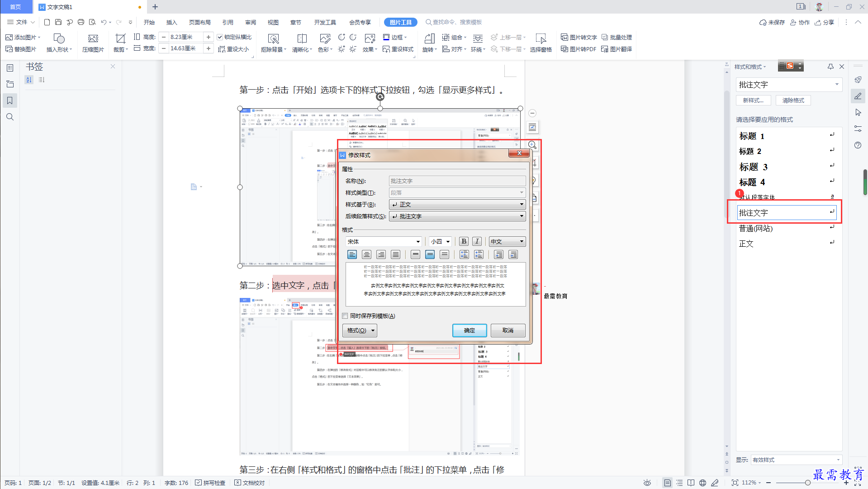Screen dimensions: 868x489
Task: Switch to outline view mode in status bar
Action: pyautogui.click(x=679, y=483)
